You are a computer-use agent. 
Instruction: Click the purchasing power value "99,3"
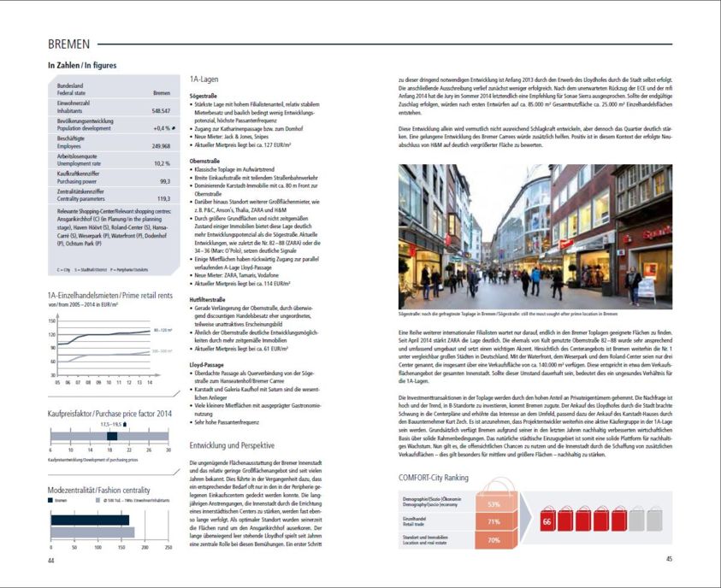tap(165, 181)
